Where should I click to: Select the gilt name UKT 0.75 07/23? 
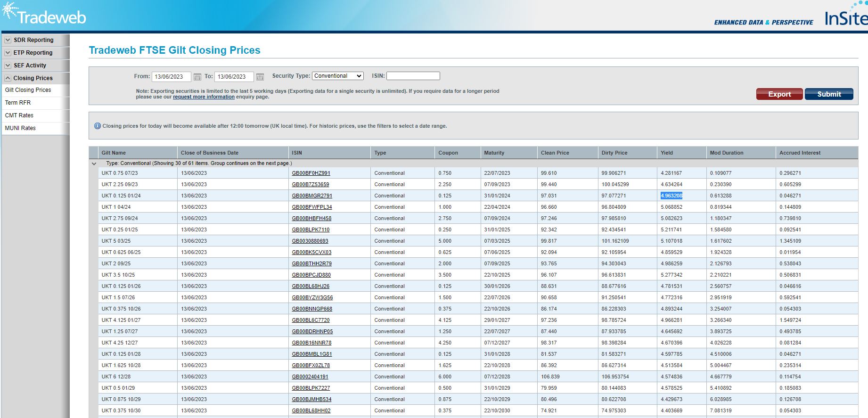[x=120, y=173]
